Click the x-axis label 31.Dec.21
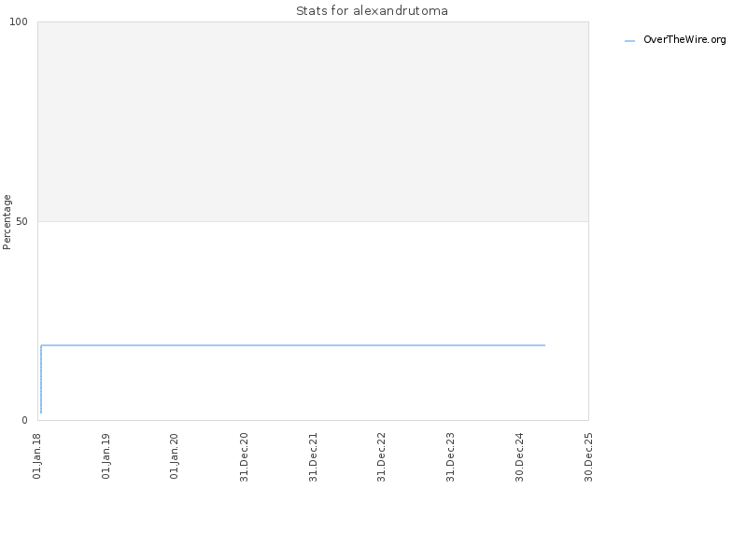Screen dimensions: 747x560 [x=313, y=457]
